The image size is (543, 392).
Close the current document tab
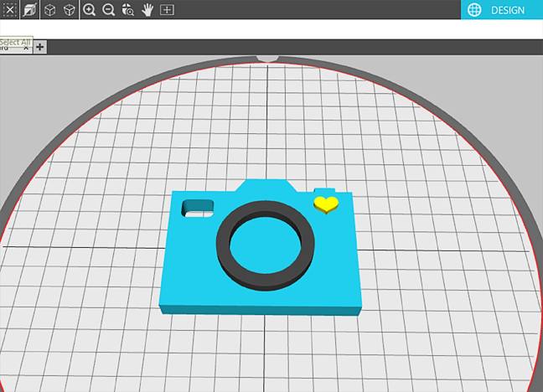click(26, 48)
